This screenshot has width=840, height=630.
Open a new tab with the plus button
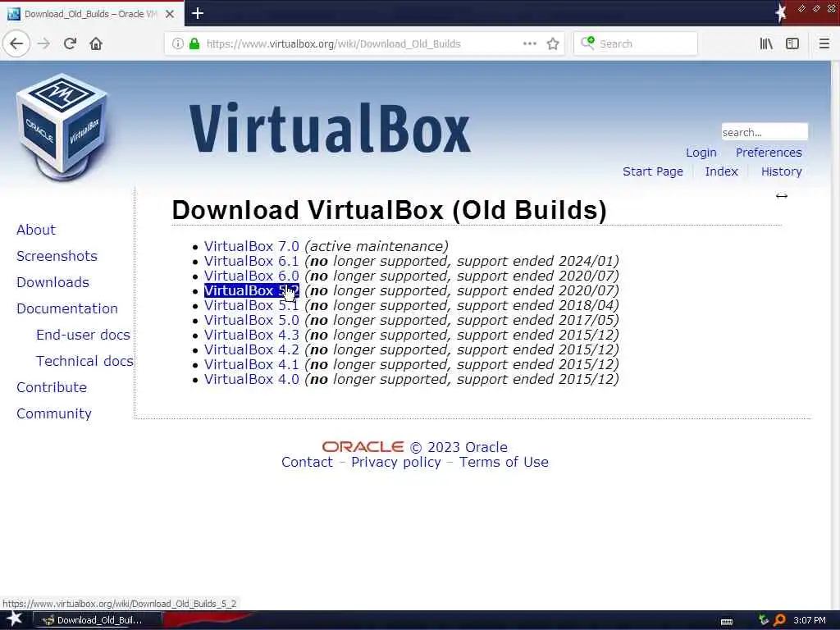[198, 13]
